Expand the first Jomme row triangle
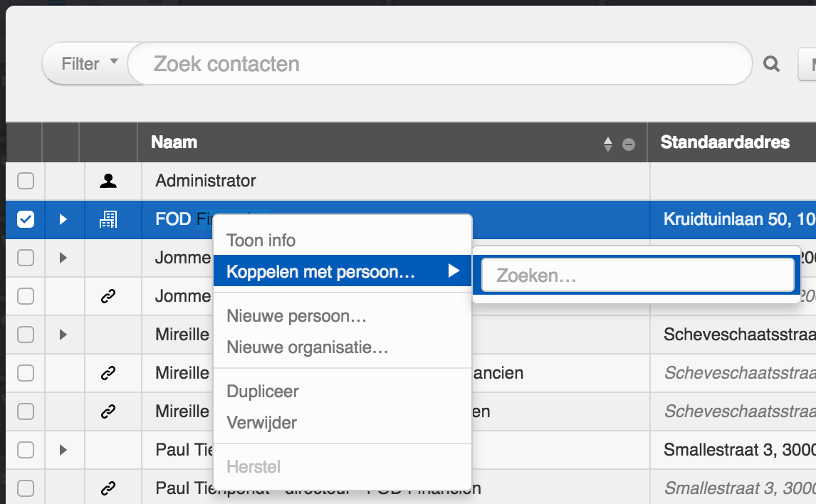The image size is (816, 504). 63,258
